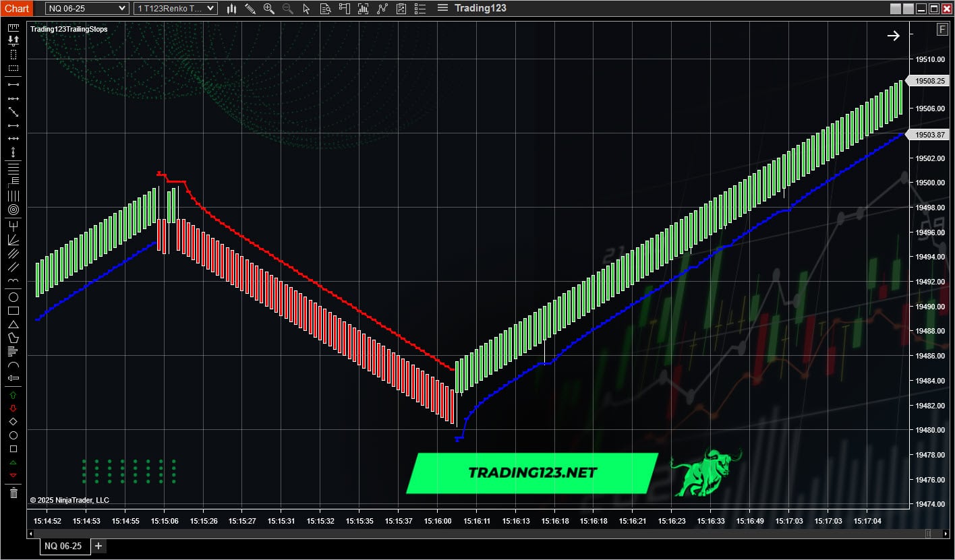The image size is (955, 560).
Task: Click the right-arrow button on the chart
Action: pyautogui.click(x=894, y=36)
